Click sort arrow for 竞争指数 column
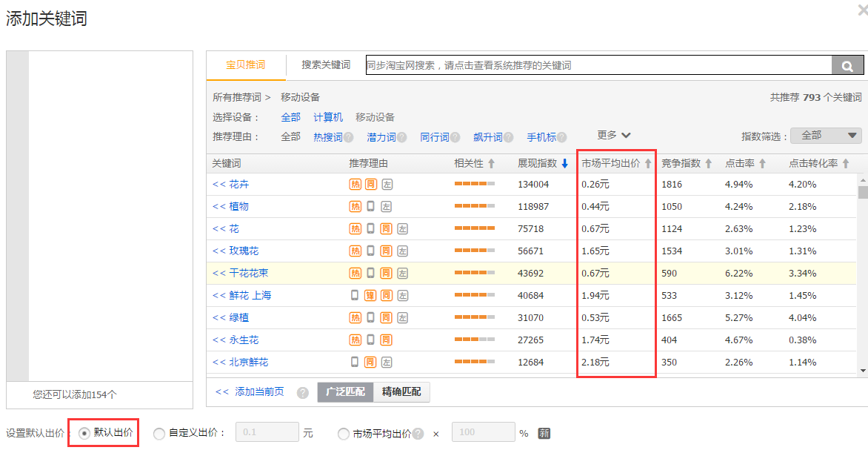The width and height of the screenshot is (868, 453). click(x=708, y=163)
